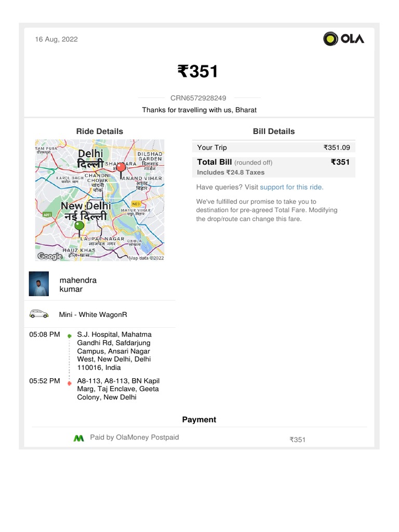Click the "Mini - White WagonR" vehicle label
The width and height of the screenshot is (399, 532).
[93, 314]
